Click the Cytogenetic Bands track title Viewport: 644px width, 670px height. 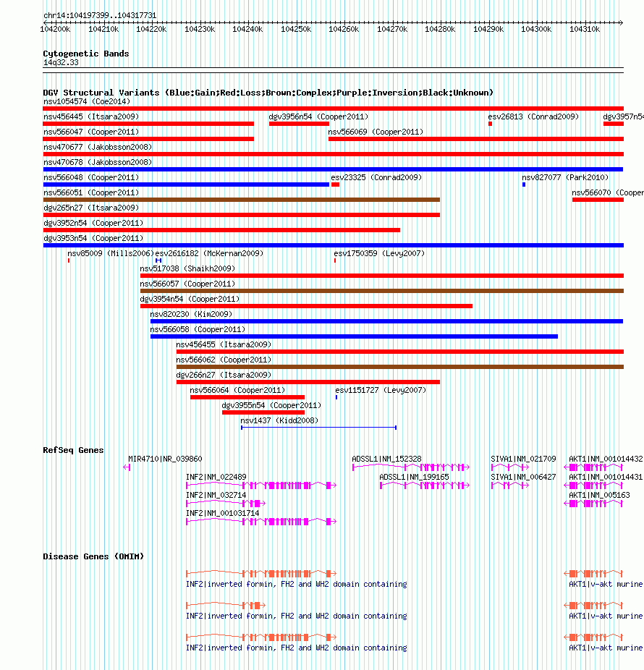(86, 54)
